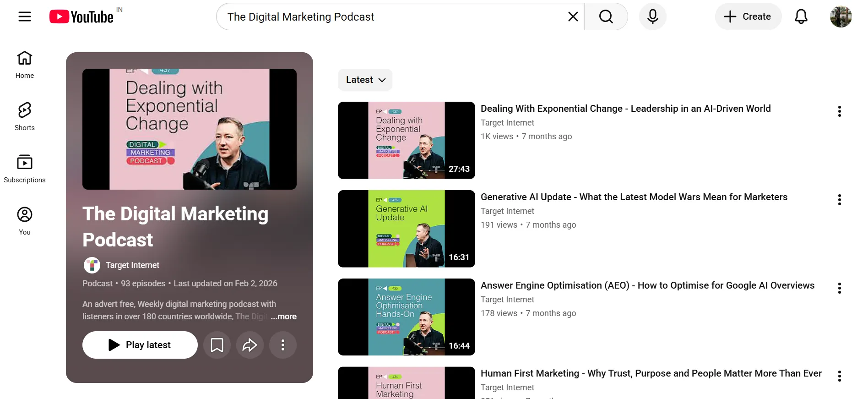Expand description with ...more
The width and height of the screenshot is (868, 399).
[283, 317]
